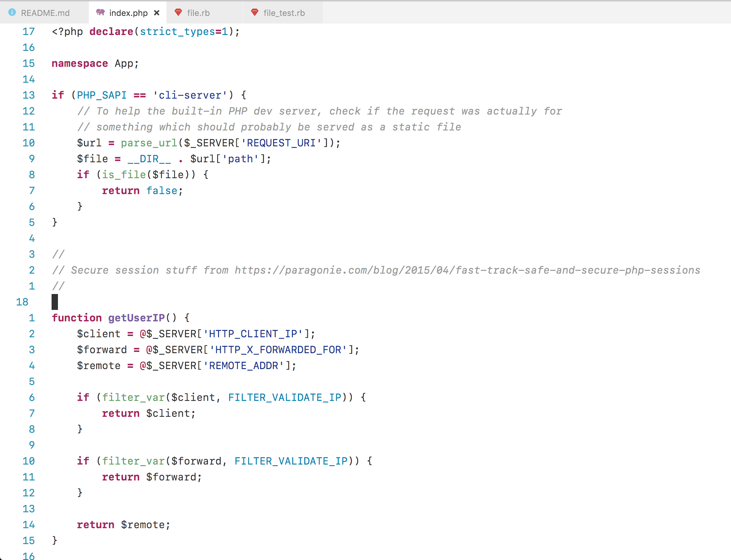The height and width of the screenshot is (560, 731).
Task: Switch to the file_test.rb tab
Action: point(284,13)
